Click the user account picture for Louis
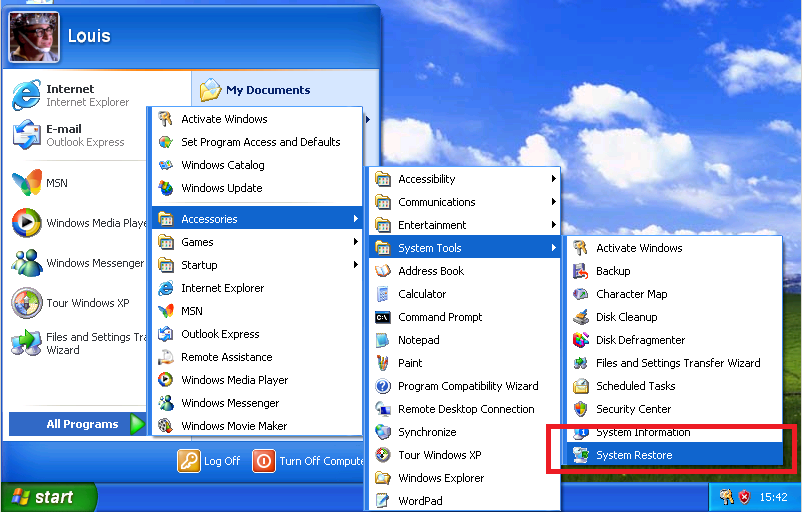The width and height of the screenshot is (802, 512). point(34,37)
